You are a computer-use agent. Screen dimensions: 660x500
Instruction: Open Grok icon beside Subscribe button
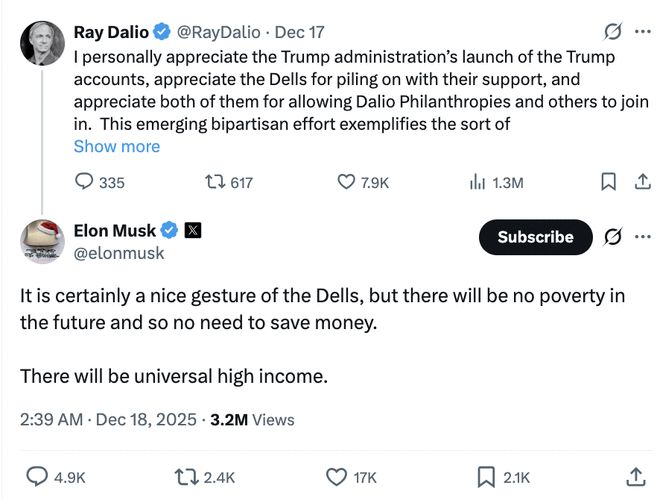tap(613, 237)
